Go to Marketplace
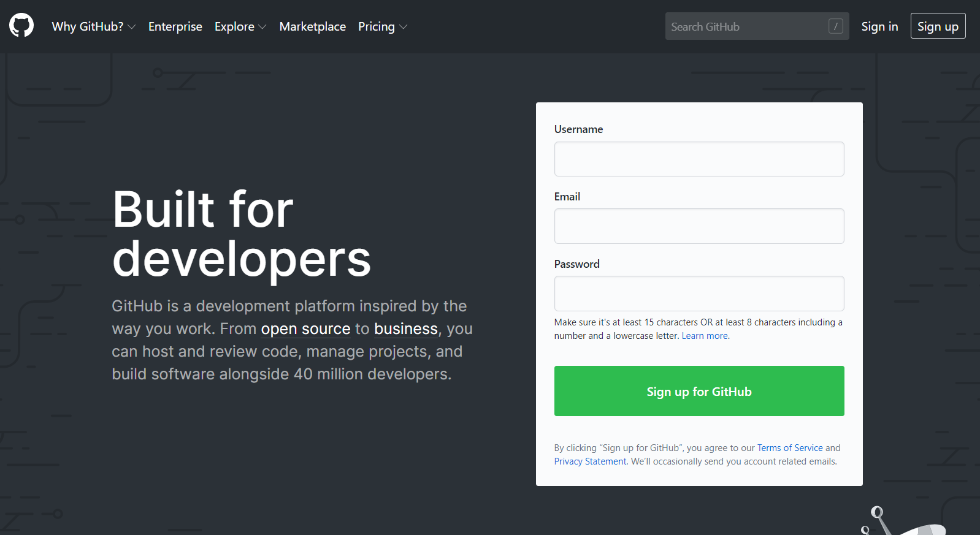 [x=313, y=26]
